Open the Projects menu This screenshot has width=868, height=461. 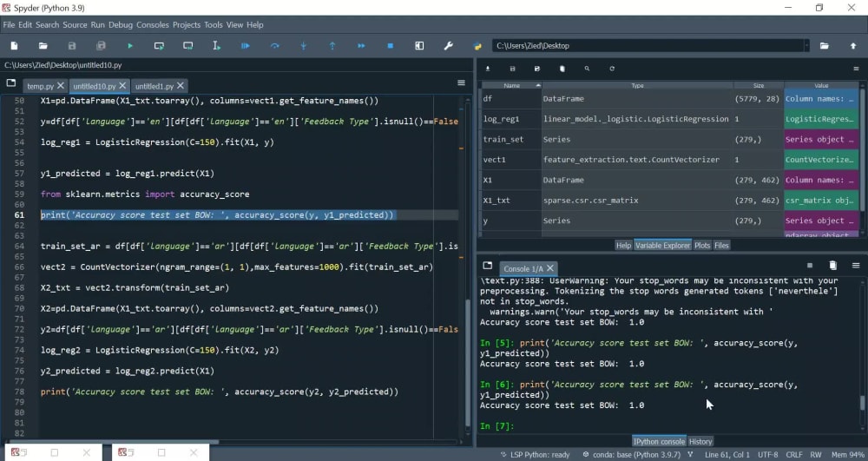coord(186,25)
